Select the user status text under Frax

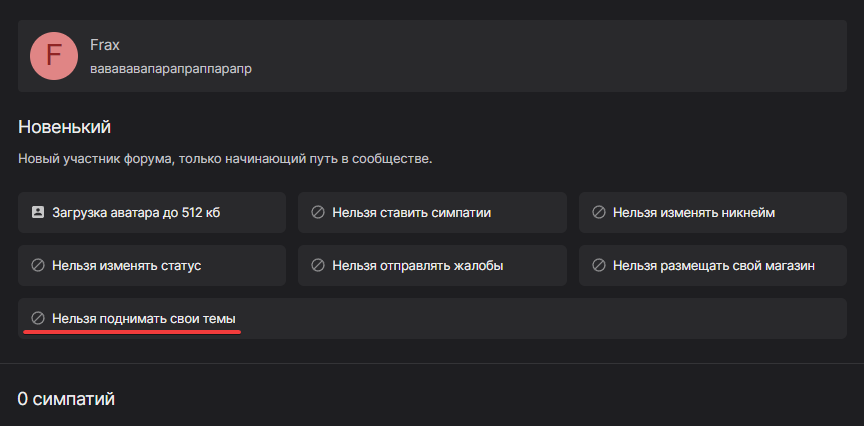(170, 69)
